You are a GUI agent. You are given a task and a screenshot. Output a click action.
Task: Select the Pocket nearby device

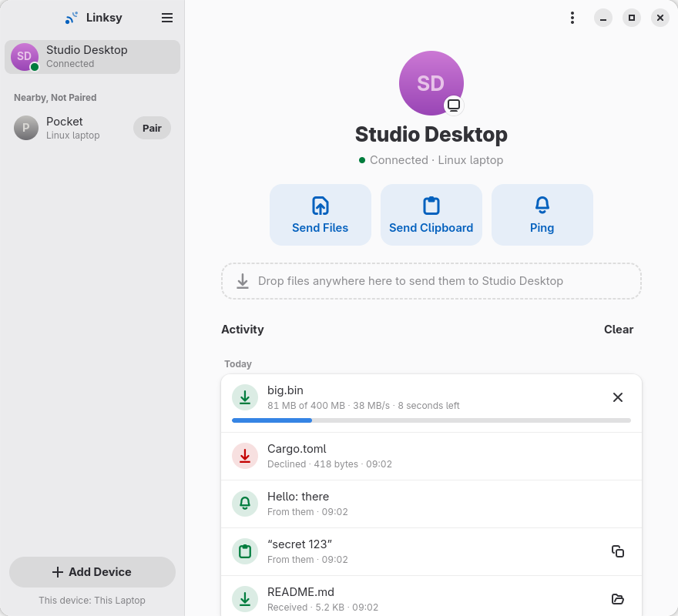pos(92,128)
